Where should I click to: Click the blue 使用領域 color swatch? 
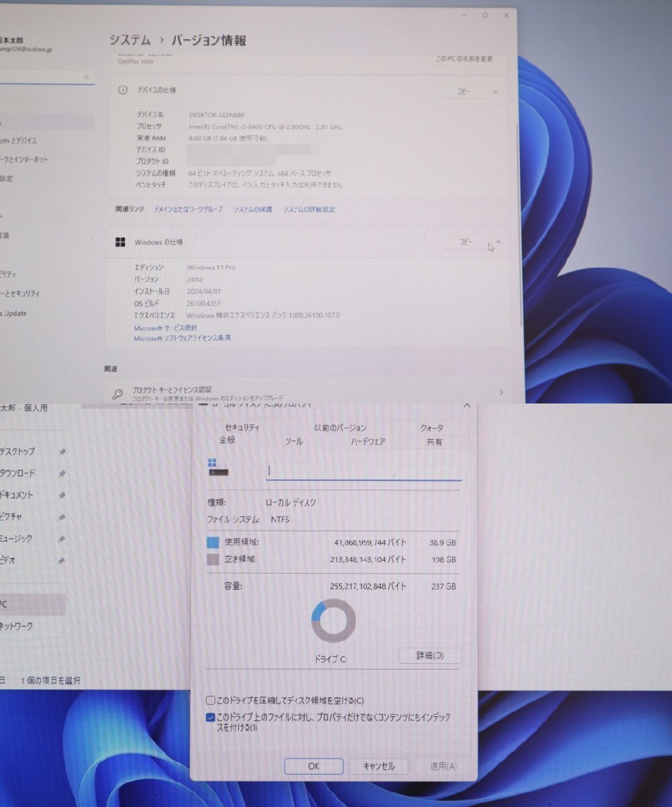213,543
